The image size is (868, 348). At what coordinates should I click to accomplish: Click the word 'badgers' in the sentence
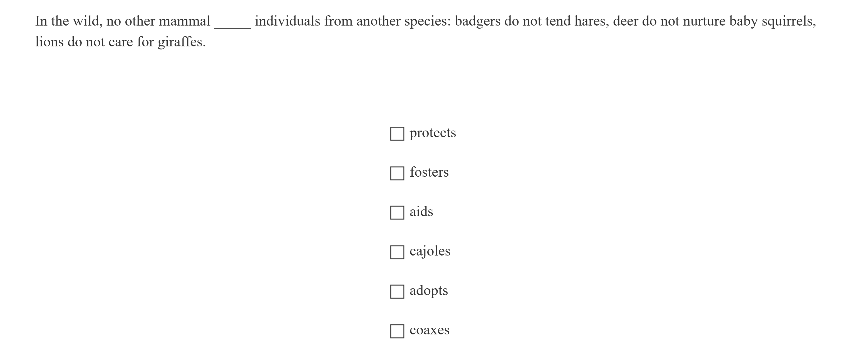click(477, 21)
